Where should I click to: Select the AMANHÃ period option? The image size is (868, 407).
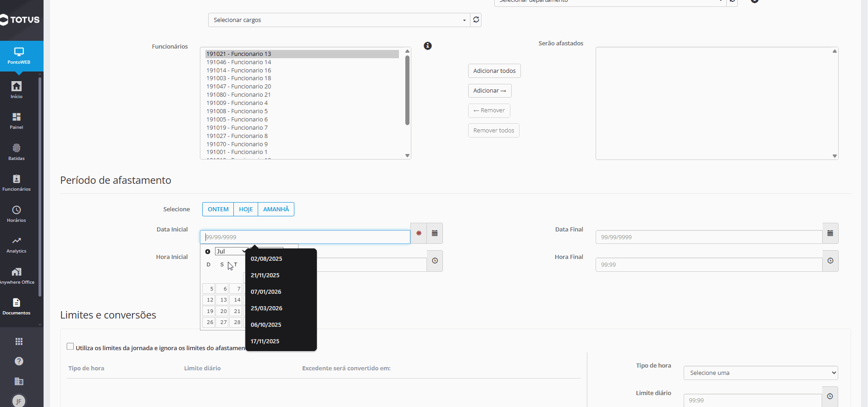click(276, 209)
